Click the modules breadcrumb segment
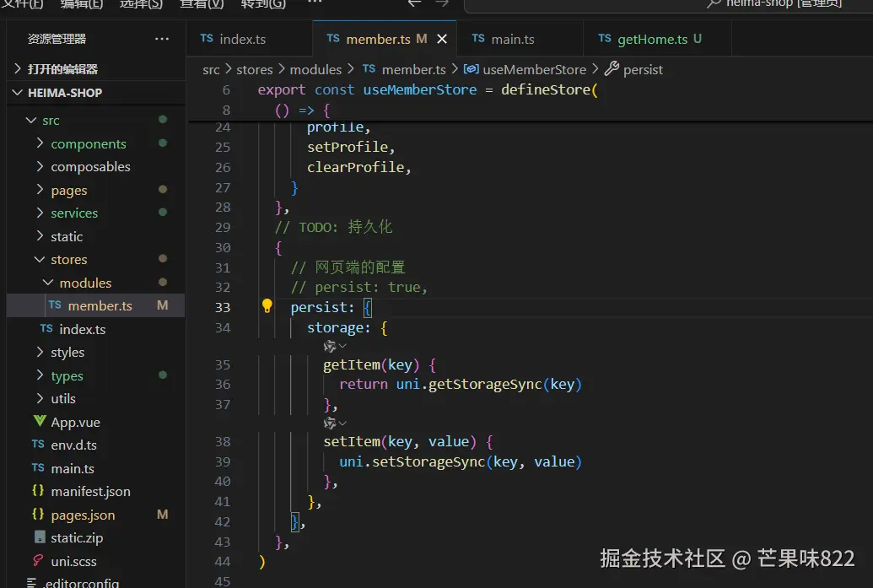 pos(315,70)
